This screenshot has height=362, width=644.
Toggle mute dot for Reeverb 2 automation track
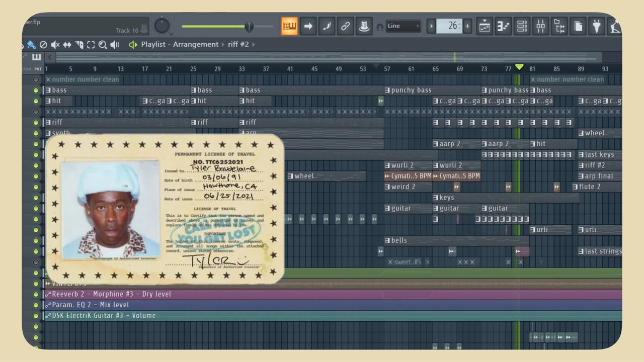coord(36,295)
